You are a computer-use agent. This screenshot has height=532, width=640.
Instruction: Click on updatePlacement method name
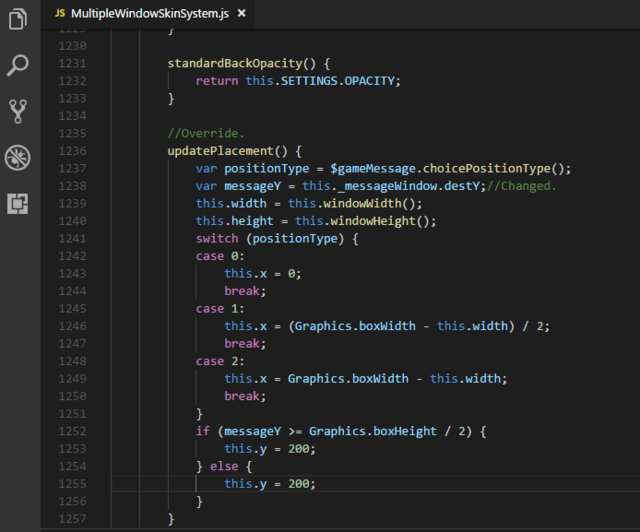pyautogui.click(x=220, y=151)
